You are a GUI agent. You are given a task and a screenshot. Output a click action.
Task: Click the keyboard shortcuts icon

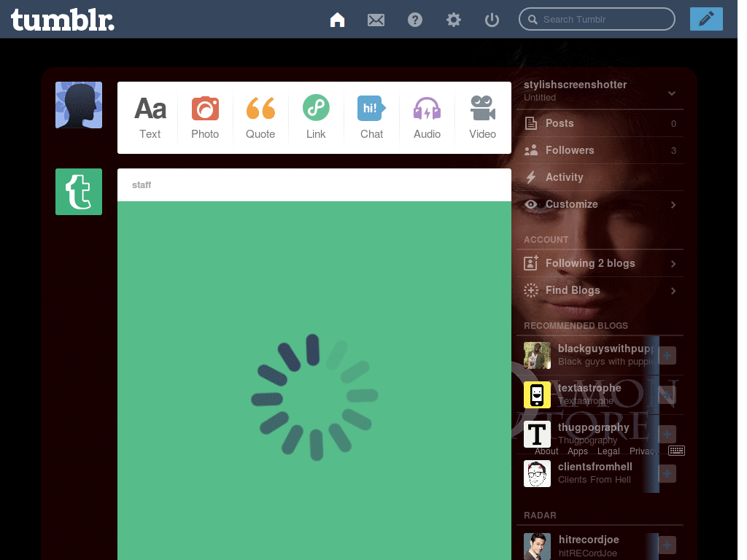coord(676,451)
